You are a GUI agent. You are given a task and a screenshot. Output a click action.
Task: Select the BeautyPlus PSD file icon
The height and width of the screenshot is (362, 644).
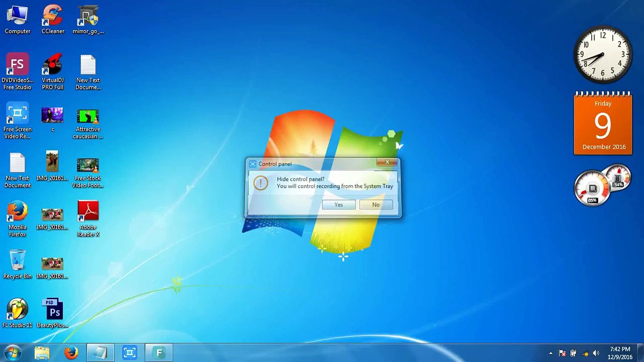52,313
